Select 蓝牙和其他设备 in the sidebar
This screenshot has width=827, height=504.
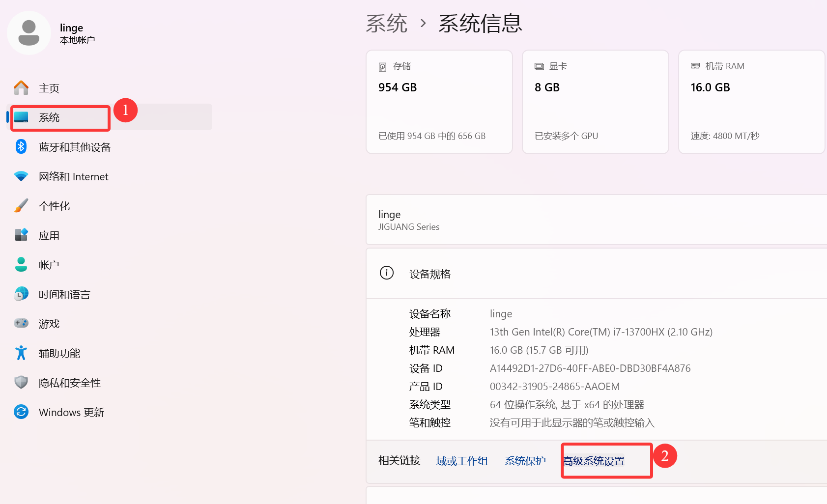click(109, 147)
